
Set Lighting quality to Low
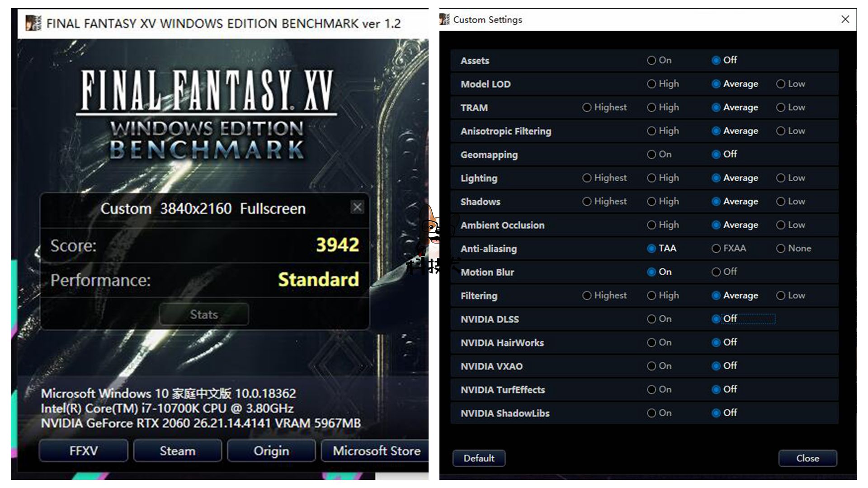781,178
